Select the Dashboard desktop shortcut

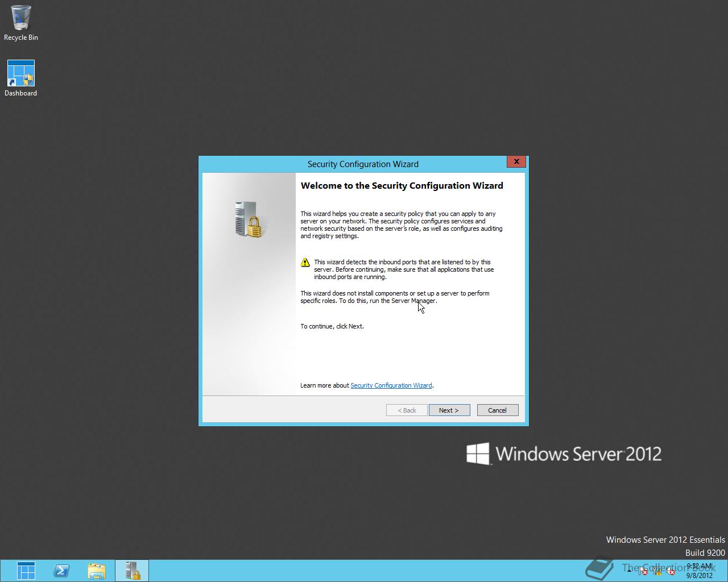(x=21, y=78)
